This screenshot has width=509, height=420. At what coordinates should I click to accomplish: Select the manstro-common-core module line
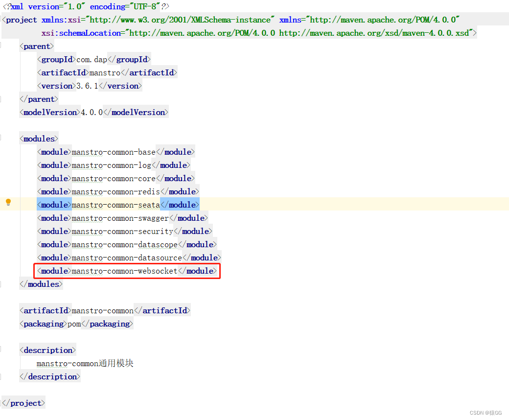[x=116, y=179]
